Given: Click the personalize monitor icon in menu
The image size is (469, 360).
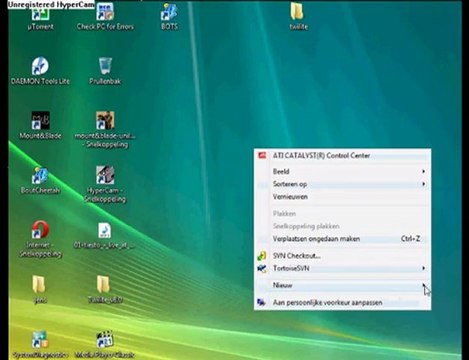Looking at the screenshot, I should (261, 302).
